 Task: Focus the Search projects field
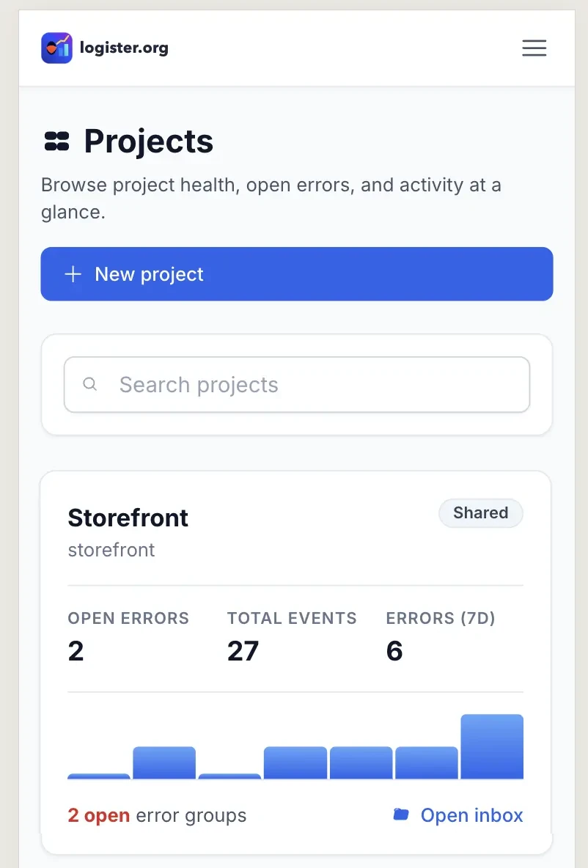(308, 385)
